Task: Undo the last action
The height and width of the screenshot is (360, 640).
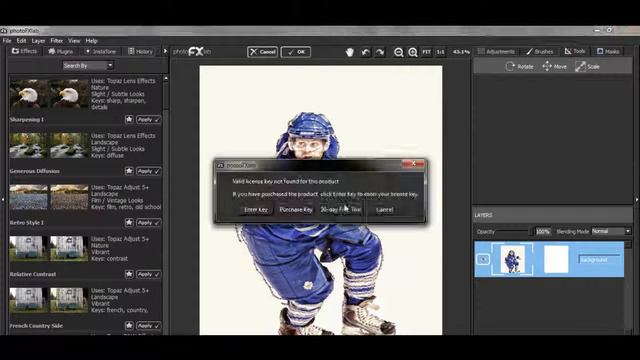Action: (x=365, y=52)
